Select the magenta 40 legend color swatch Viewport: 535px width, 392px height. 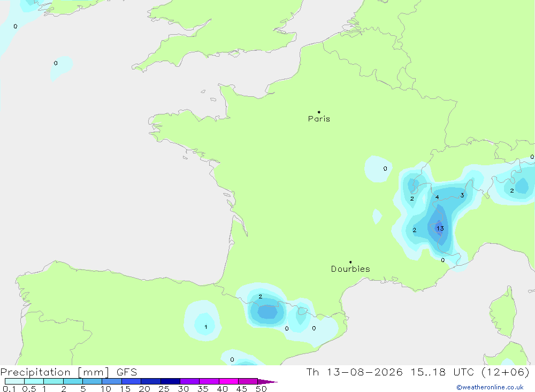pos(228,381)
